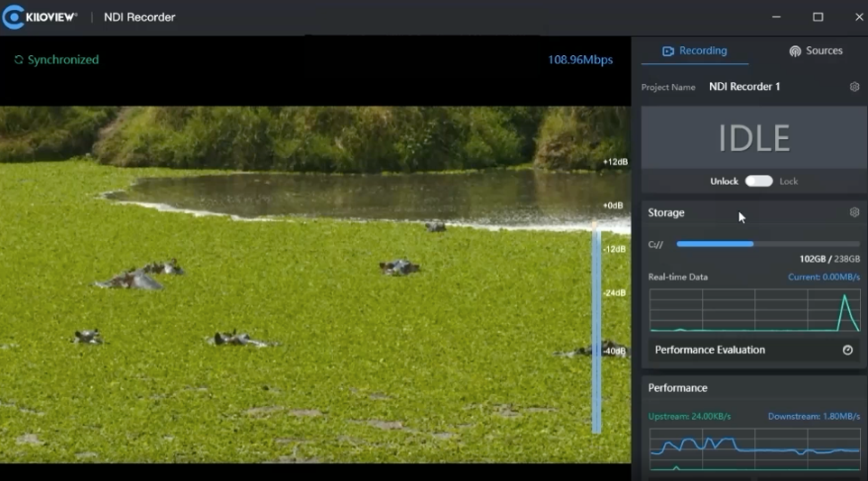Click the Performance Evaluation gauge icon
Screen dimensions: 868x481
coord(847,350)
